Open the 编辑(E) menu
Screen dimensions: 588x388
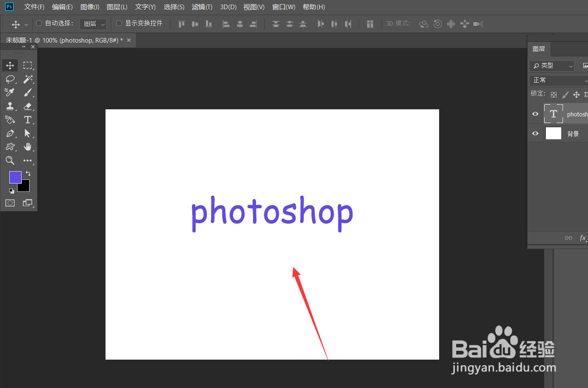pos(62,7)
